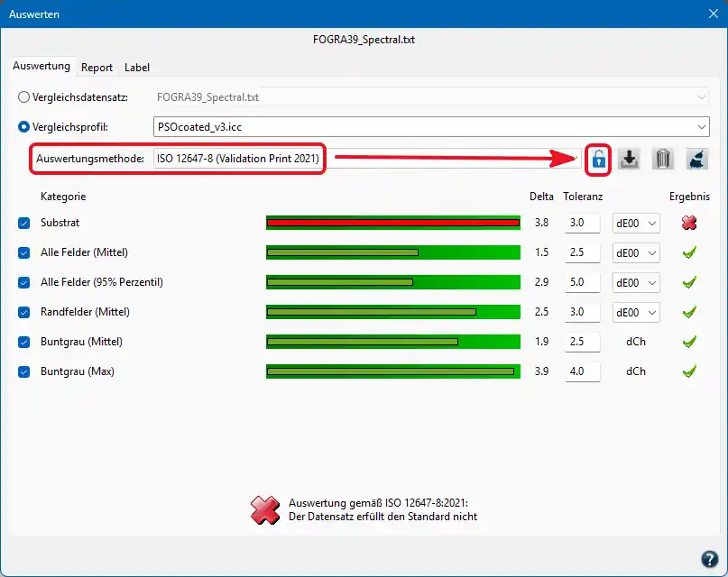
Task: Click the large red cross verdict icon
Action: pos(265,510)
